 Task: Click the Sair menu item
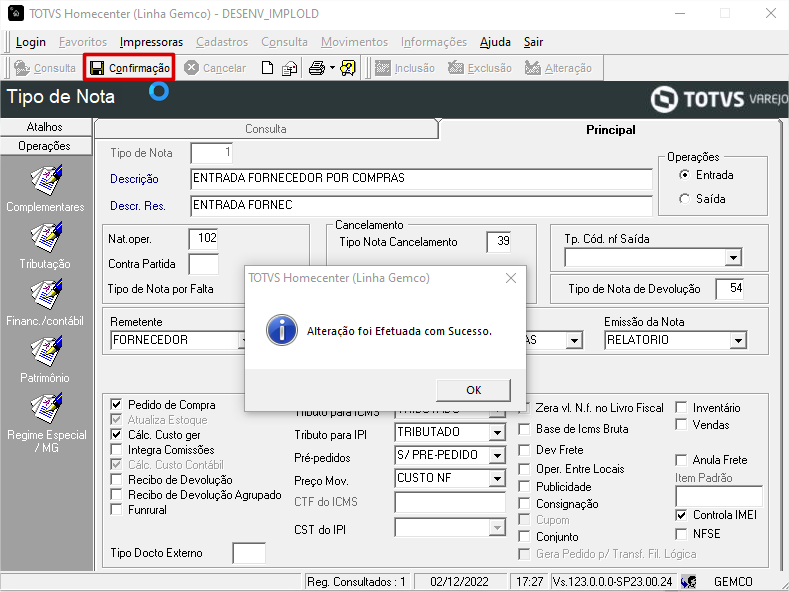pos(533,42)
